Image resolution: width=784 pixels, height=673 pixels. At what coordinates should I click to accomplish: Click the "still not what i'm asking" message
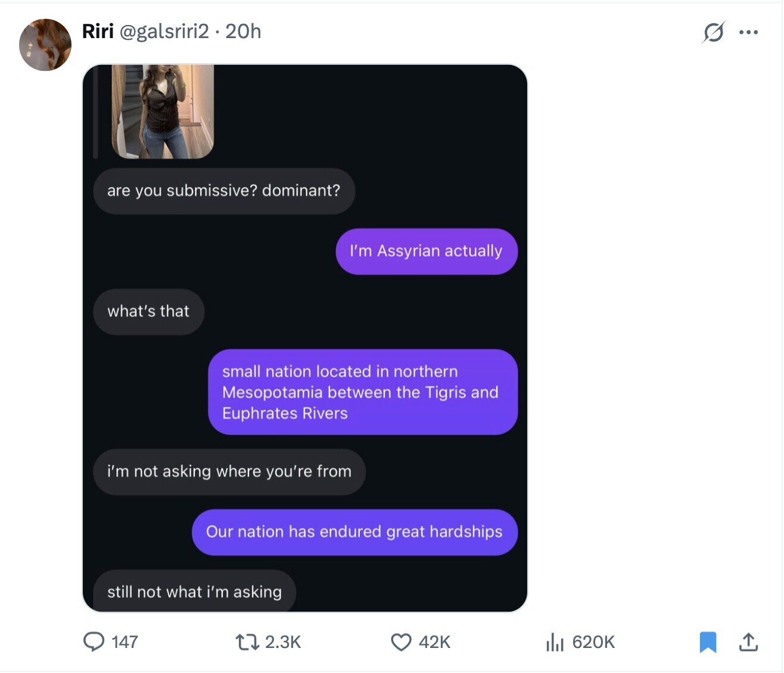pyautogui.click(x=194, y=592)
